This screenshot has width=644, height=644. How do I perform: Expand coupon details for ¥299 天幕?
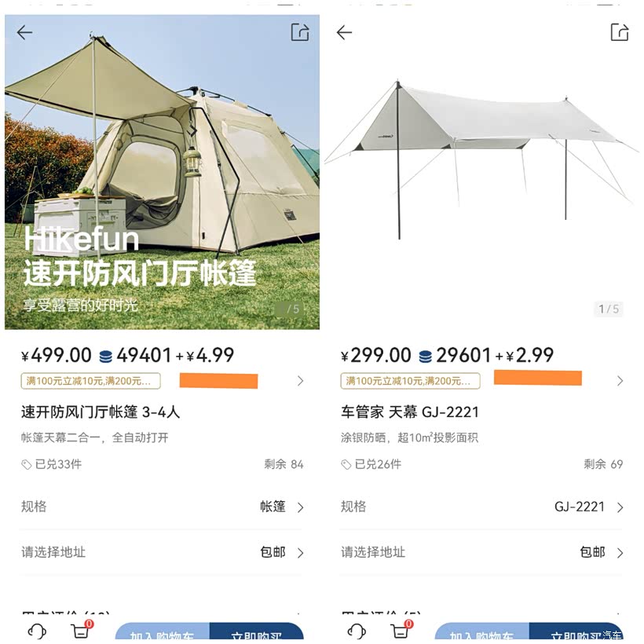tap(620, 381)
